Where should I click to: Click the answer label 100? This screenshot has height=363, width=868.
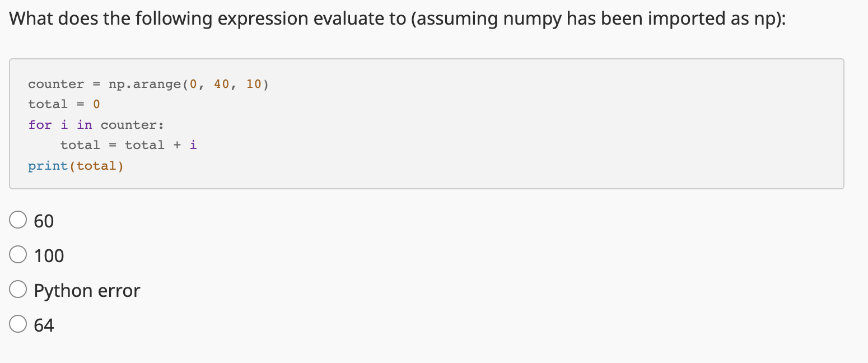tap(49, 255)
